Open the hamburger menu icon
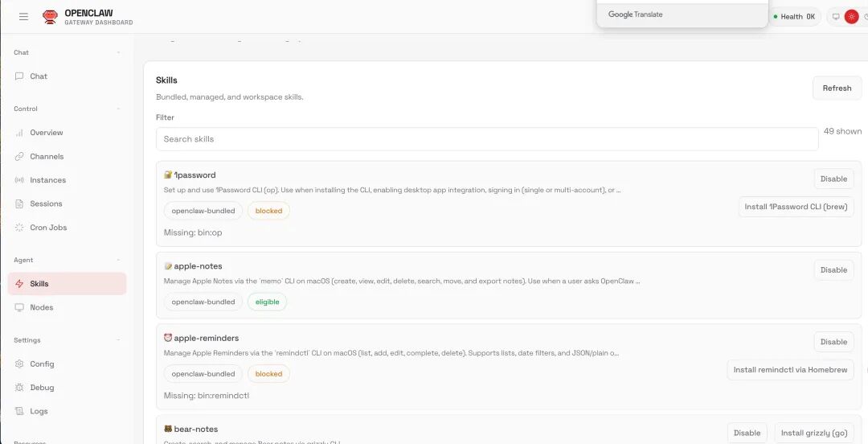 (x=23, y=17)
